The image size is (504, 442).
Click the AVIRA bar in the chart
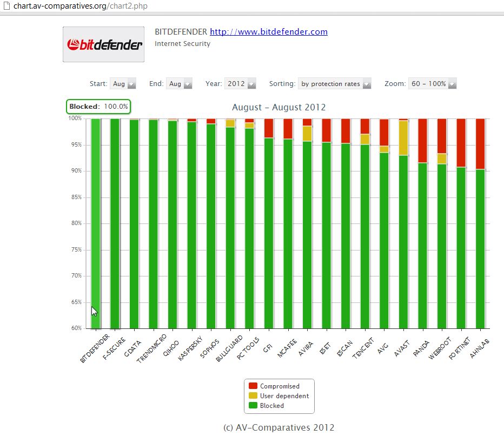tap(307, 223)
